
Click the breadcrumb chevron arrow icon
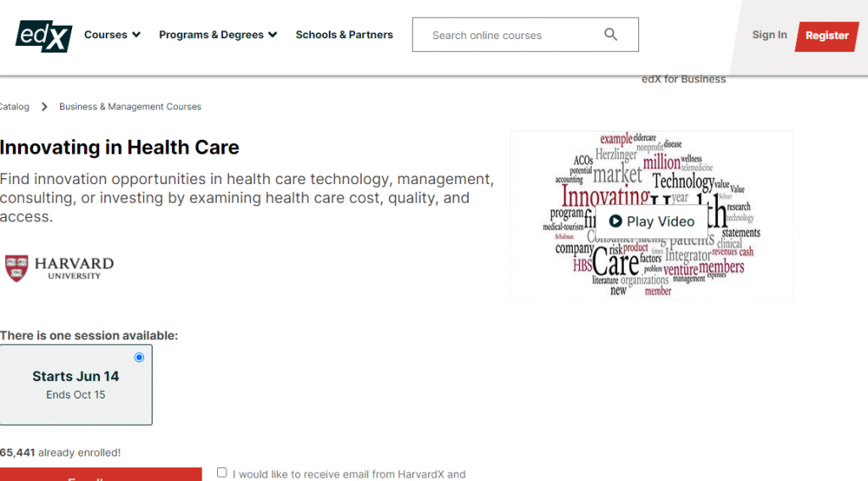click(44, 107)
